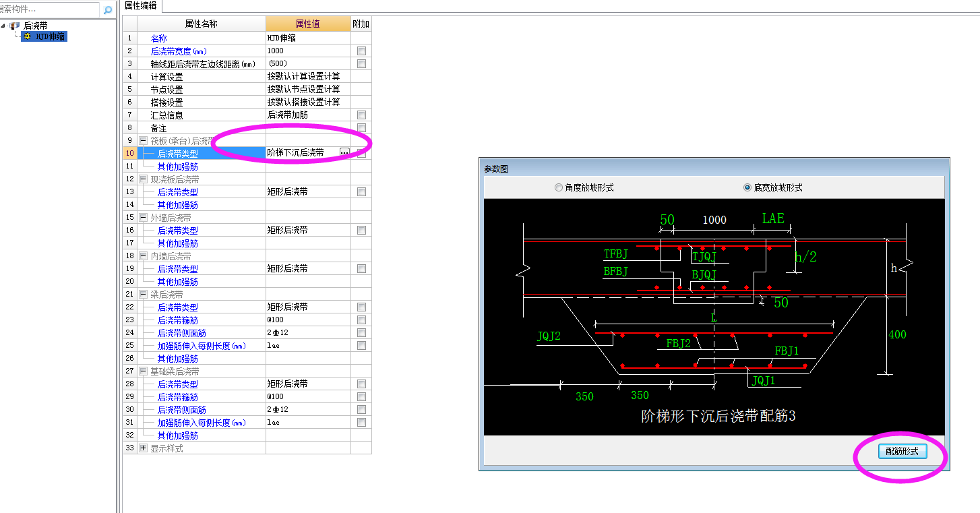
Task: Click the TFBJ rebar label in diagram
Action: click(x=616, y=253)
